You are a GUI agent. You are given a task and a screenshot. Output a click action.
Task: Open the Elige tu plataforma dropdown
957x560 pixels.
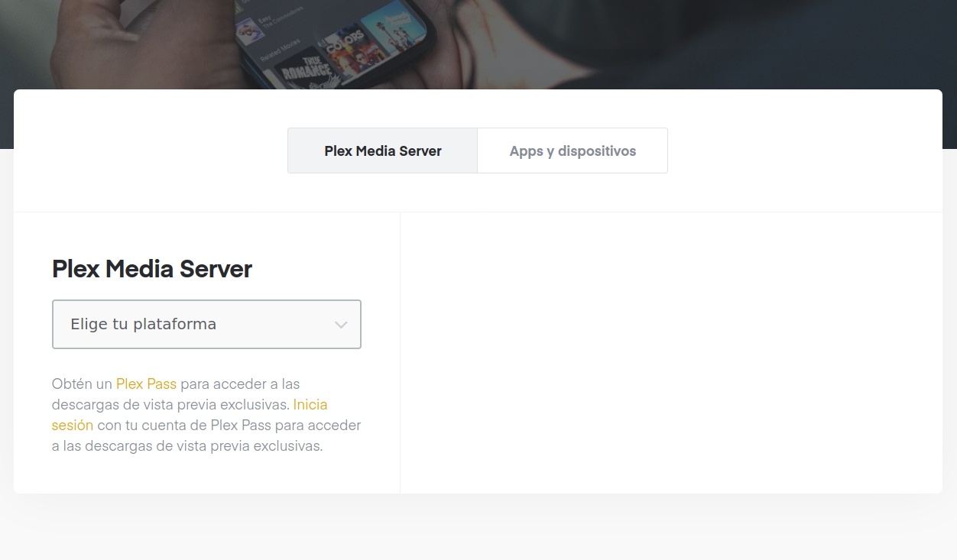coord(206,324)
